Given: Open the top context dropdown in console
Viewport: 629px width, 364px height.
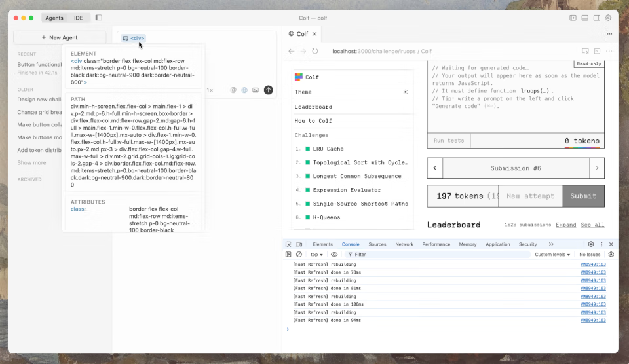Looking at the screenshot, I should [316, 254].
